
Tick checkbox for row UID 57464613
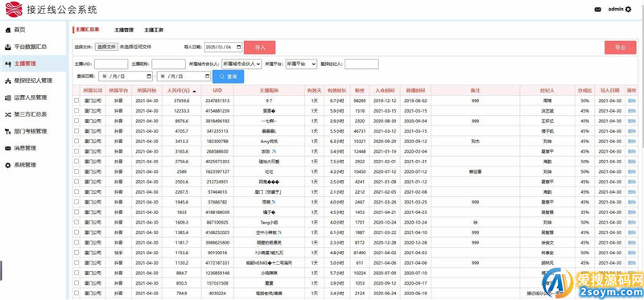click(x=76, y=191)
